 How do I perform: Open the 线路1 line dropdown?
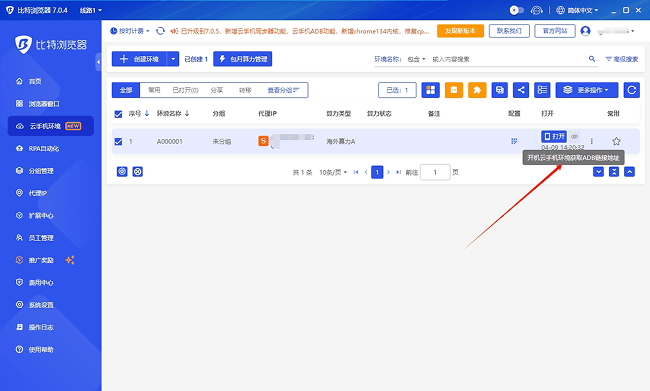(91, 10)
